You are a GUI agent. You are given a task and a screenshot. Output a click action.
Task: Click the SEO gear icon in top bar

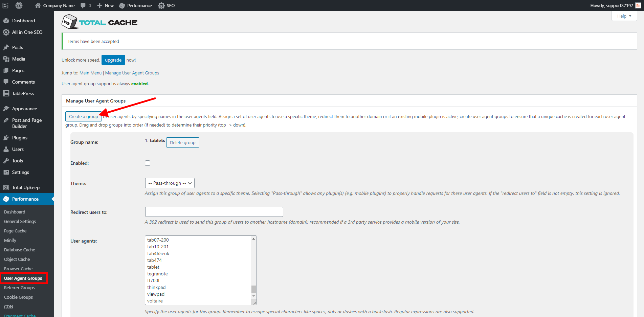(x=161, y=5)
